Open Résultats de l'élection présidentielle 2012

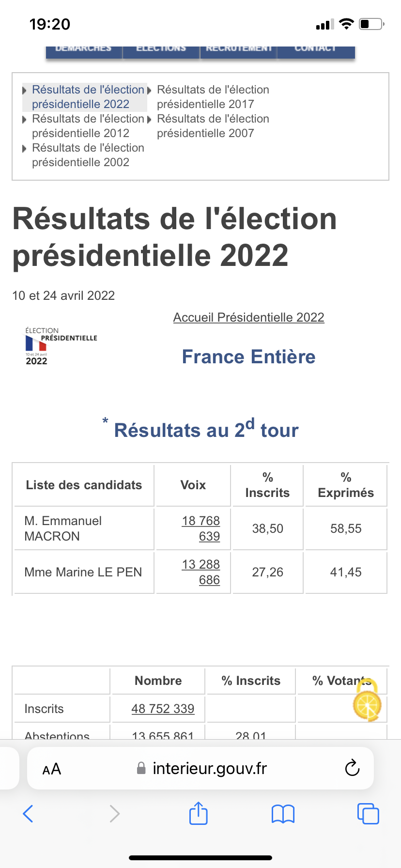point(88,126)
